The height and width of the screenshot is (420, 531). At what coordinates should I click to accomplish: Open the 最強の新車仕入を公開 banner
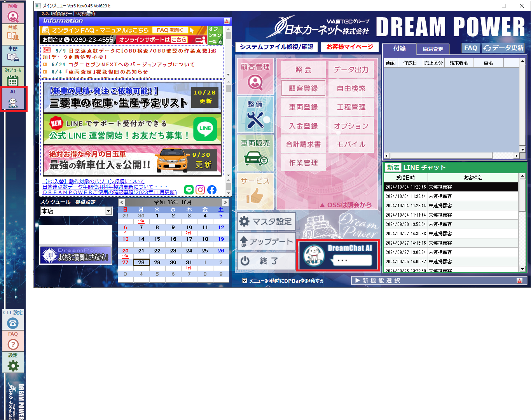coord(132,161)
